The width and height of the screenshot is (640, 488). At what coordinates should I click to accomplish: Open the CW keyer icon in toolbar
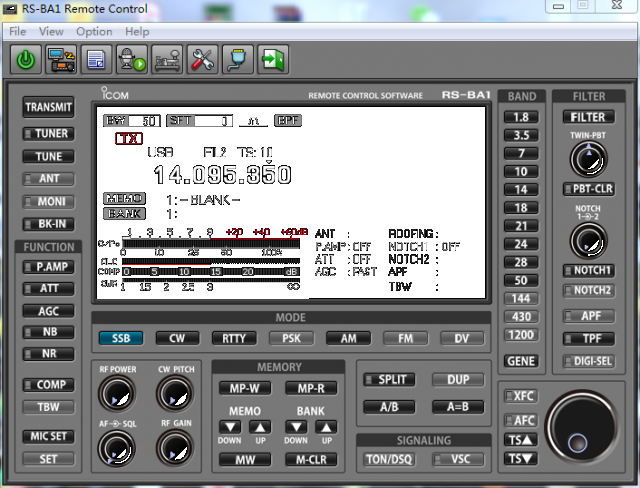[167, 60]
